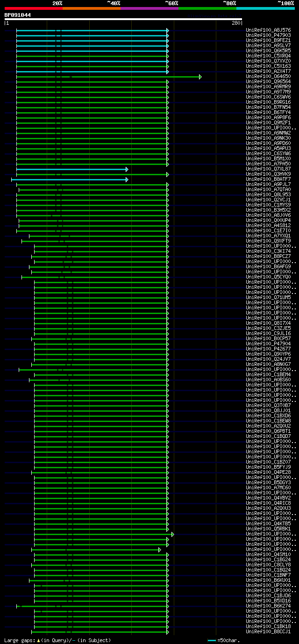Open hit UniRef100_Q96564
Viewport: 299px width, 644px height.
[x=268, y=82]
